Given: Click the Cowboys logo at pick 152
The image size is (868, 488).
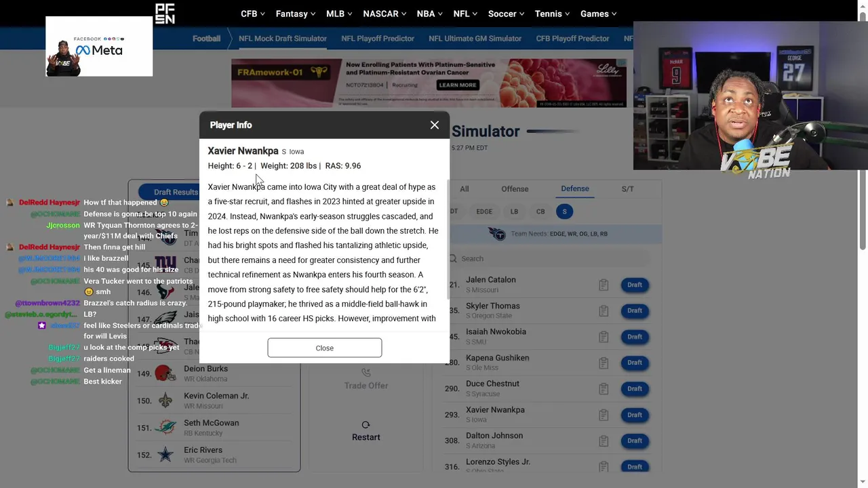Looking at the screenshot, I should coord(165,455).
